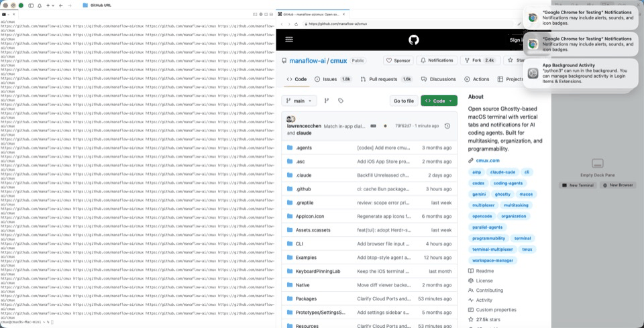
Task: Click the split-down icon in terminal pane header
Action: (x=271, y=14)
